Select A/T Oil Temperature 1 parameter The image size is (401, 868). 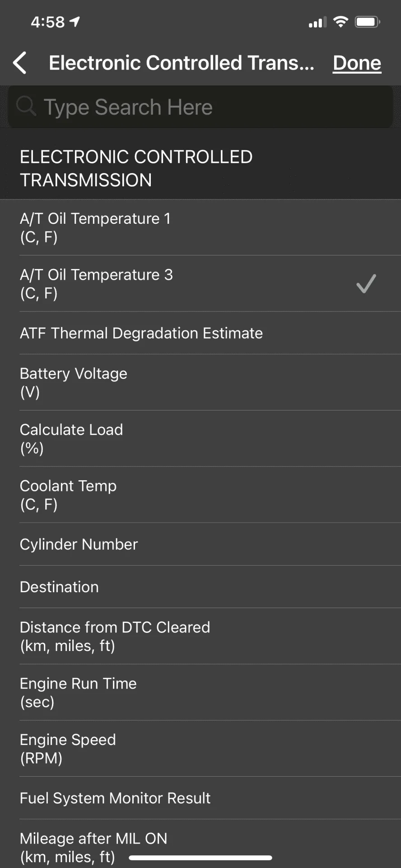(x=200, y=227)
